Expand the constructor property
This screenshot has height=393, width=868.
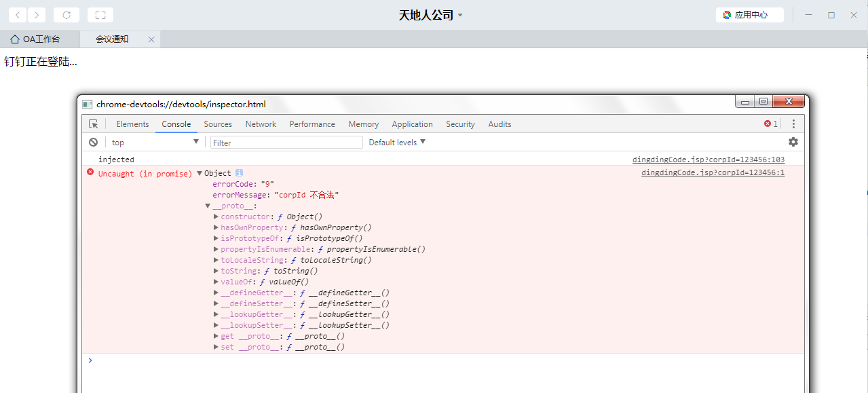216,217
